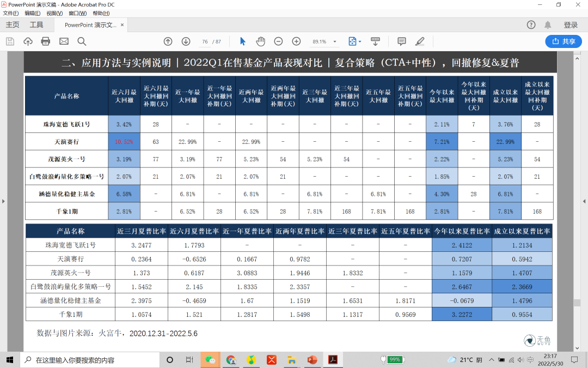Viewport: 588px width, 368px height.
Task: Select the Highlight pen tool
Action: tap(420, 41)
